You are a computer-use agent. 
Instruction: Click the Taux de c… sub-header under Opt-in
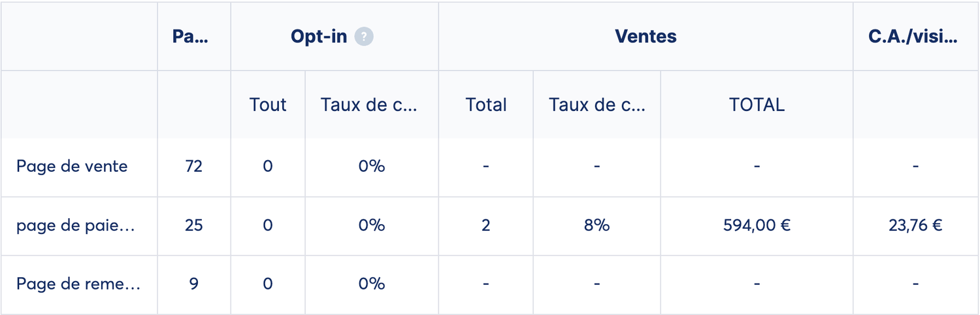pos(368,105)
